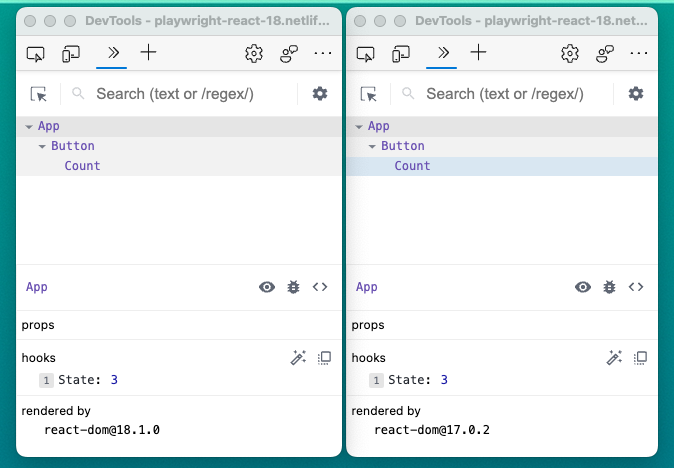This screenshot has width=674, height=468.
Task: Open three-dots menu in right DevTools window
Action: pos(639,53)
